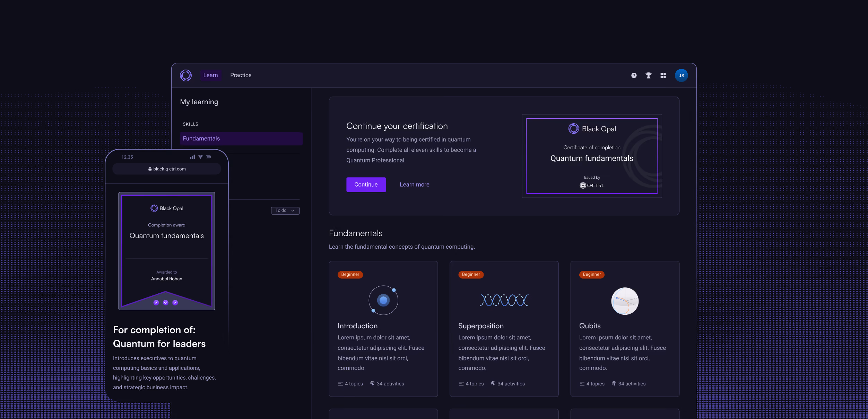Click the black.q-ctrl.com address bar on phone
The image size is (868, 419).
tap(166, 169)
